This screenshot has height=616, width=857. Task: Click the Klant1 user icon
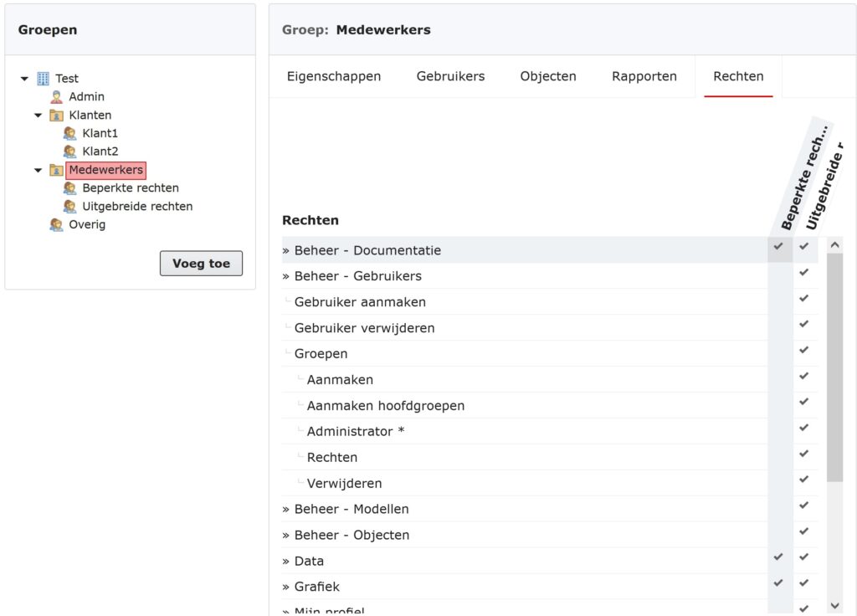pos(69,133)
